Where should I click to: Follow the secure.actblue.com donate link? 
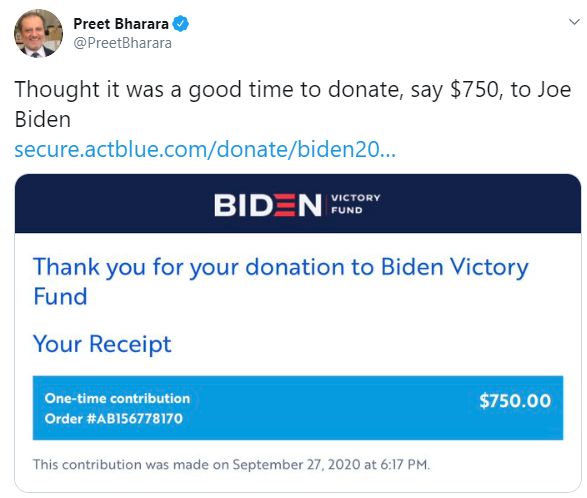click(205, 149)
